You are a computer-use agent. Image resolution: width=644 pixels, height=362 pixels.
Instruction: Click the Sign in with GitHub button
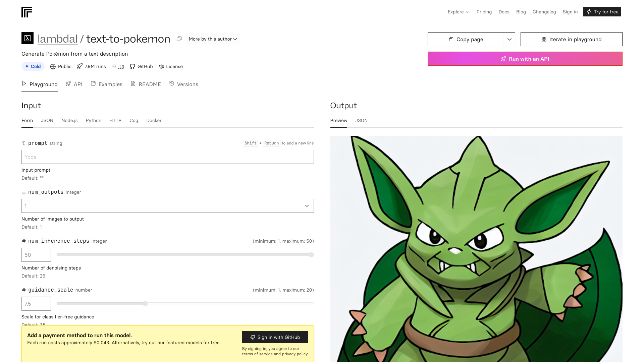pos(275,337)
